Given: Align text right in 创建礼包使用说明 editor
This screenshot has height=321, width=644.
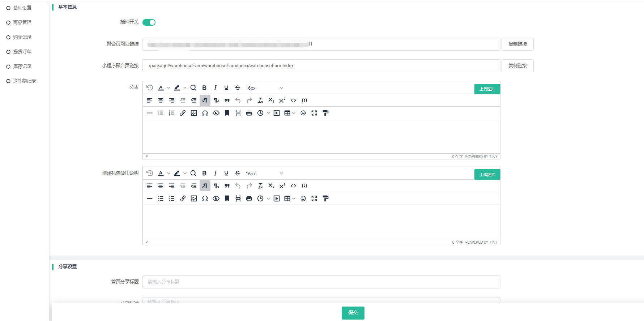Looking at the screenshot, I should click(x=172, y=186).
